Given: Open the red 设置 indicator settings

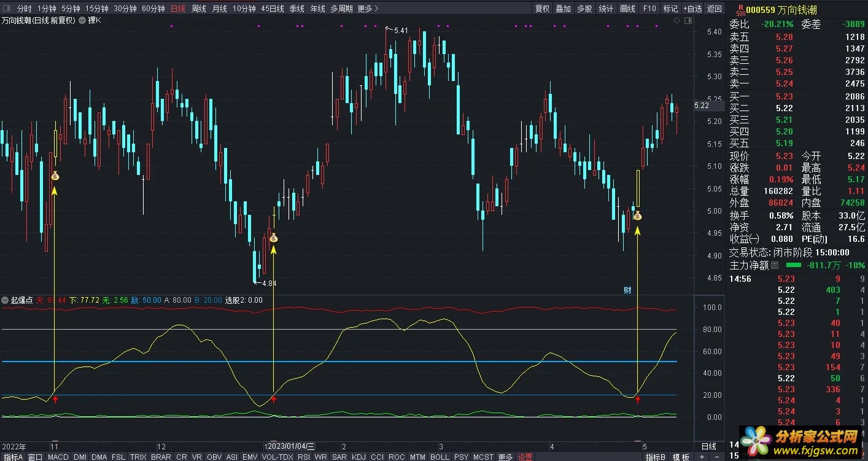Looking at the screenshot, I should tap(525, 457).
